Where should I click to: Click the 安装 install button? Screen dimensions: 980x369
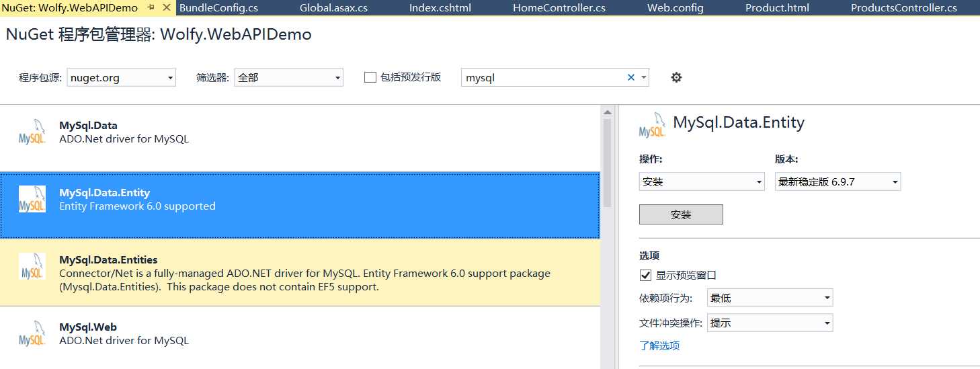pos(681,214)
